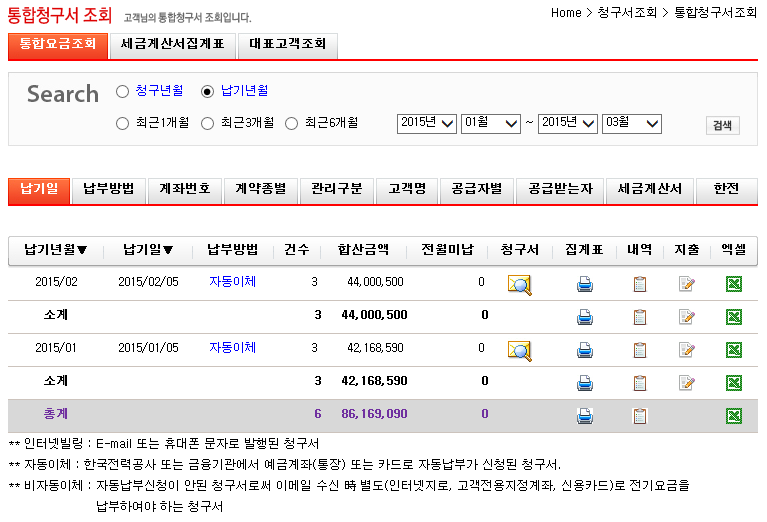Viewport: 767px width, 522px height.
Task: Select 계약종별 grouping tab
Action: [x=261, y=190]
